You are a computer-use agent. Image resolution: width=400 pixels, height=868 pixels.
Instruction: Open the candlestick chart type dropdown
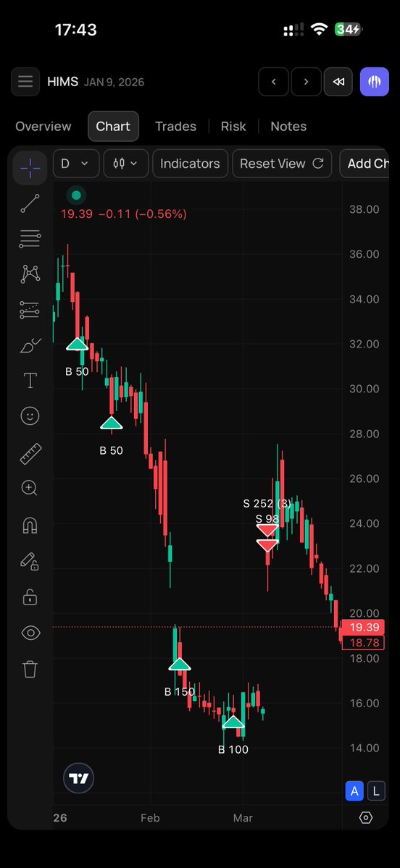[x=126, y=164]
